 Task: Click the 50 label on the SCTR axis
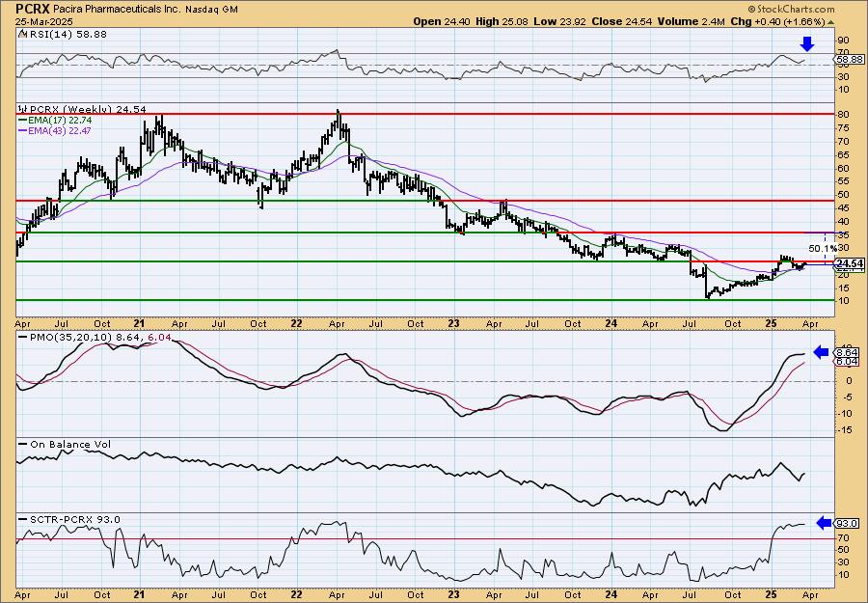pos(844,550)
